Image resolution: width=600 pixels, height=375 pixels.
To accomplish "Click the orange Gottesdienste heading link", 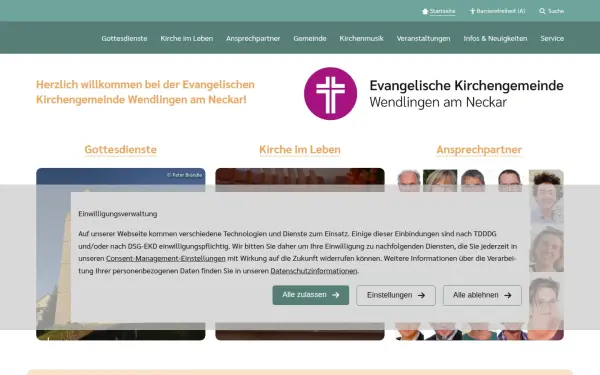I will coord(121,149).
